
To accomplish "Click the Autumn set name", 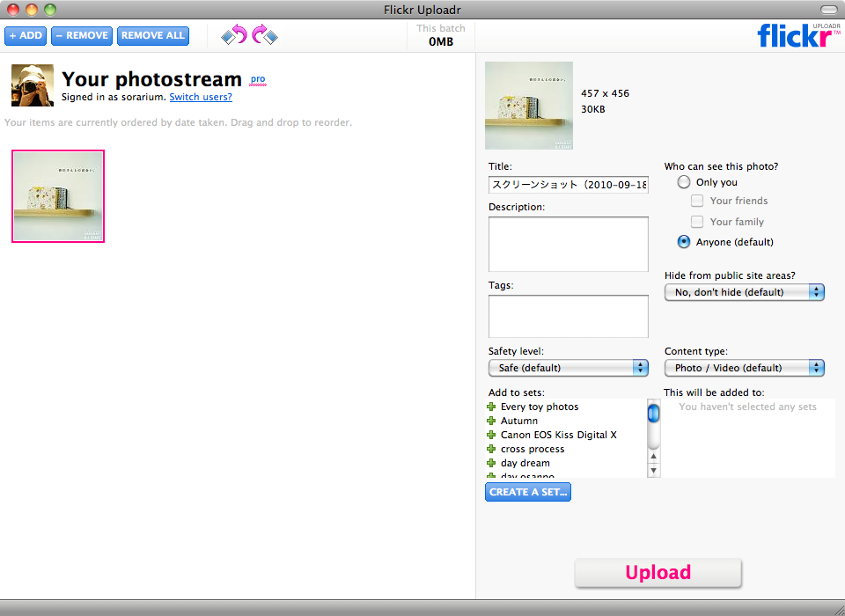I will [x=519, y=421].
